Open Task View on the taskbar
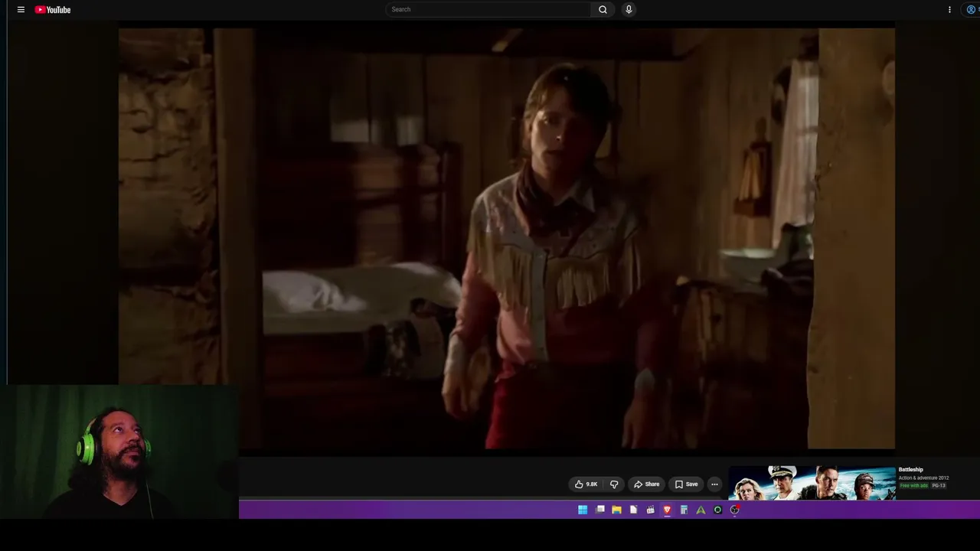Image resolution: width=980 pixels, height=551 pixels. coord(600,510)
